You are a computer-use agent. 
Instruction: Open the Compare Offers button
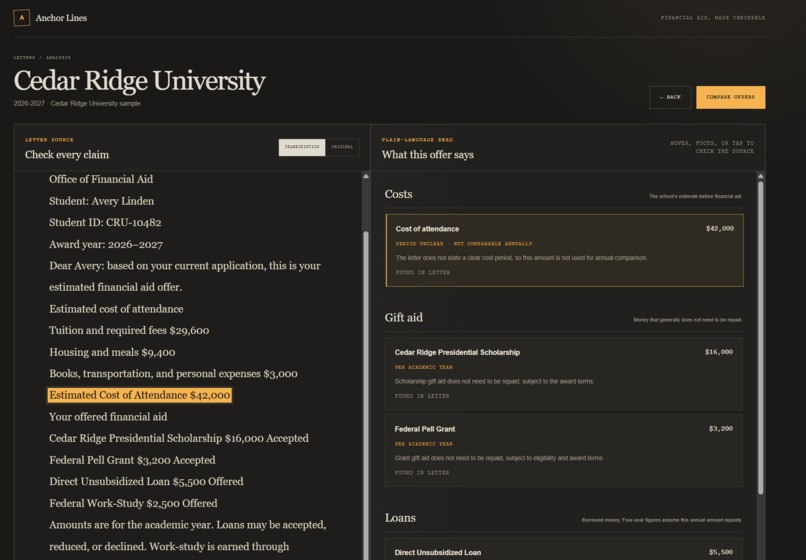(x=730, y=97)
